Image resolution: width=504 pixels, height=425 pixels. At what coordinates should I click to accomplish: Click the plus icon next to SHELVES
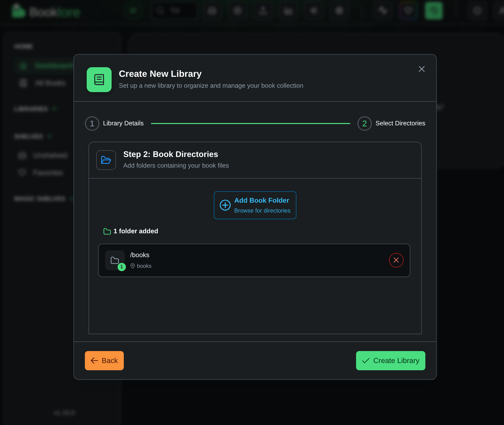tap(50, 137)
